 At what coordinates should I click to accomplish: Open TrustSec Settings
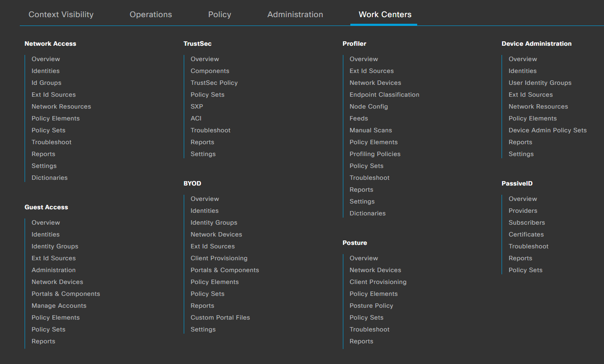click(203, 154)
